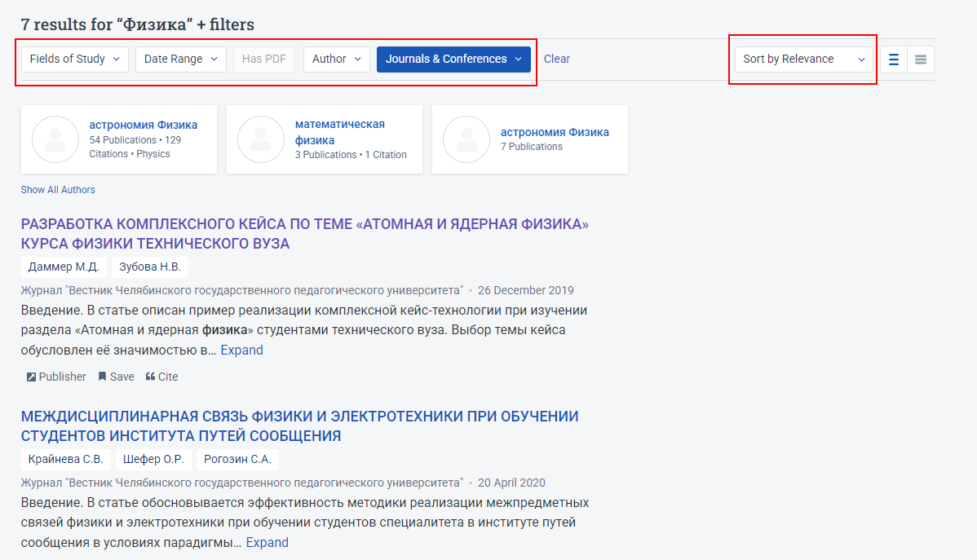Switch to condensed list view
The image size is (977, 560).
coord(920,59)
